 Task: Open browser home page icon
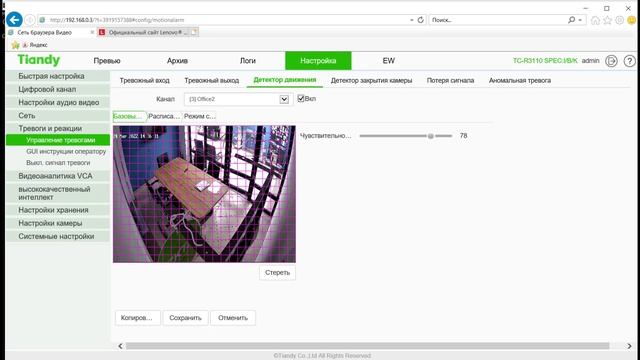[596, 20]
